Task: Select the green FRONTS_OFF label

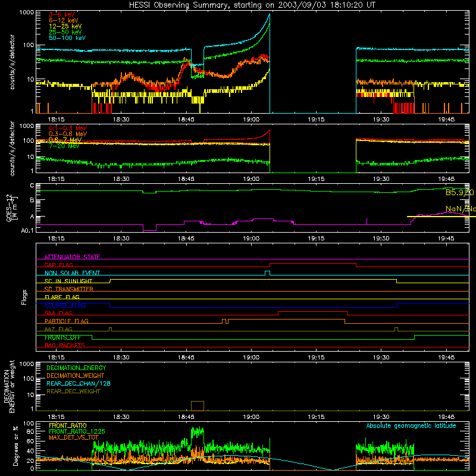Action: coord(62,337)
